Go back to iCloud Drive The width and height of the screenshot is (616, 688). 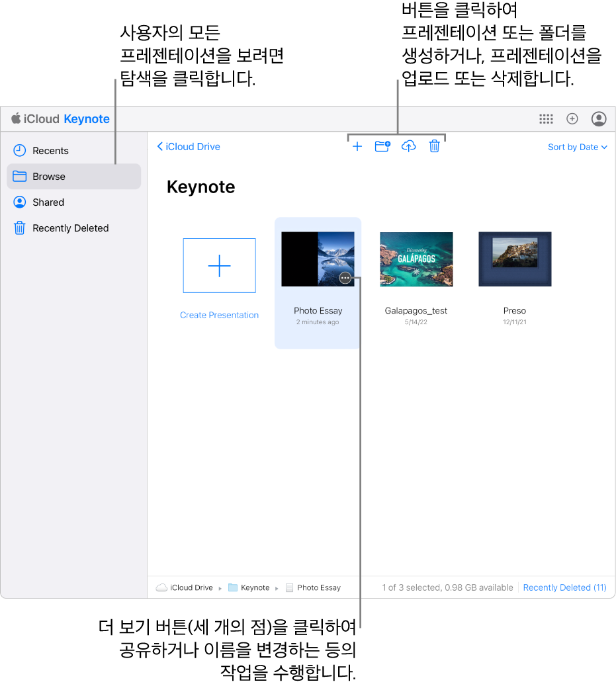pyautogui.click(x=189, y=147)
